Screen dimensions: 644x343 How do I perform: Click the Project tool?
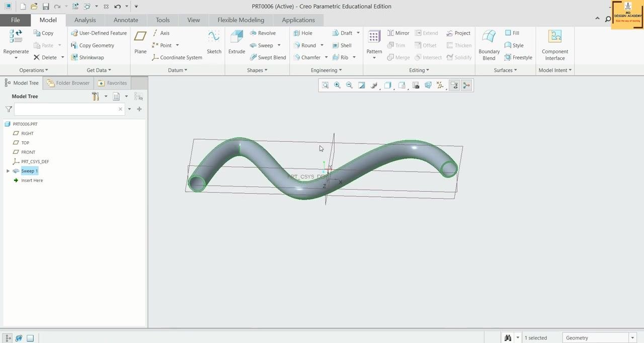[x=458, y=33]
